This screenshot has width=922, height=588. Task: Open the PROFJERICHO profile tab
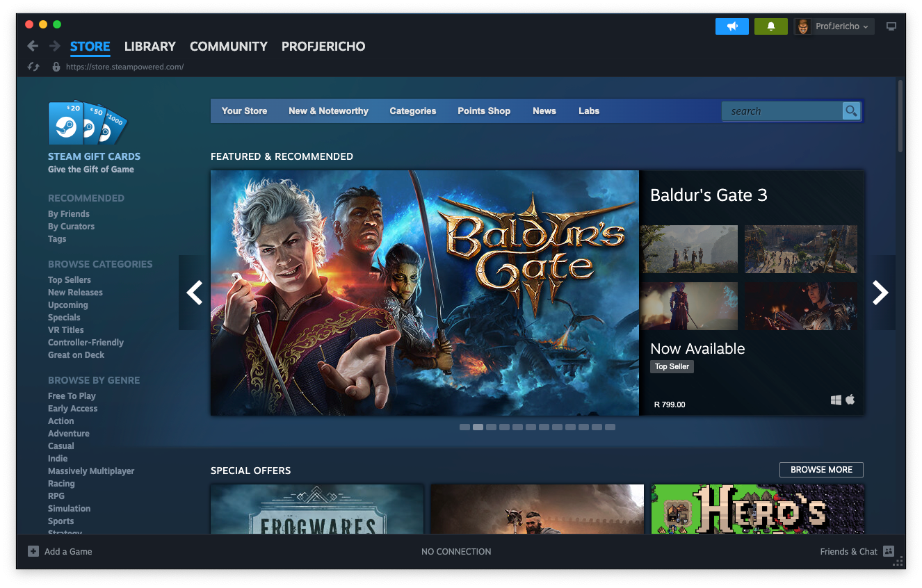(323, 47)
